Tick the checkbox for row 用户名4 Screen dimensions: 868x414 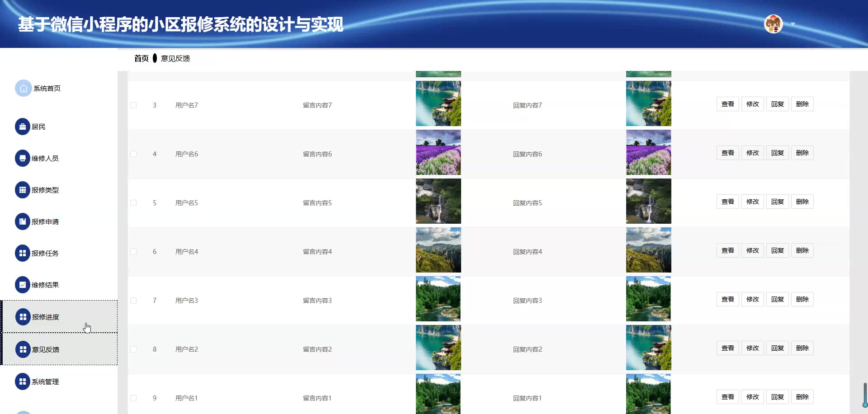(133, 252)
